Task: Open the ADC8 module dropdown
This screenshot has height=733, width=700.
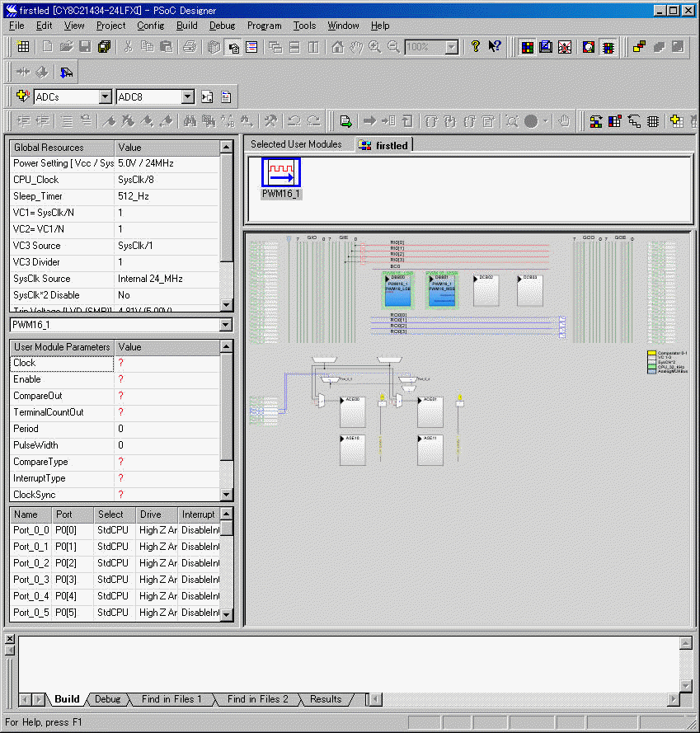Action: click(187, 96)
